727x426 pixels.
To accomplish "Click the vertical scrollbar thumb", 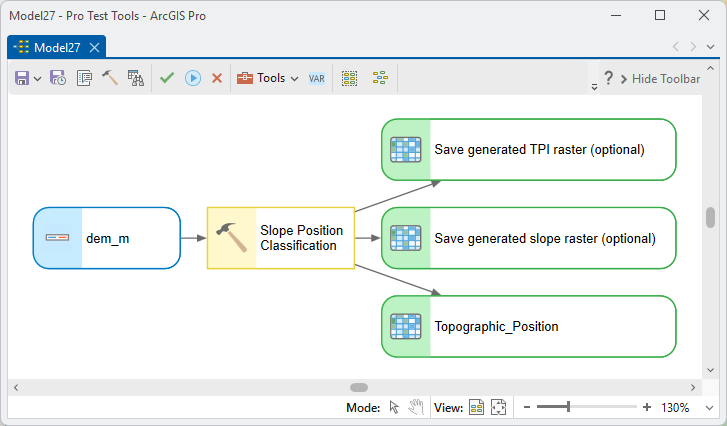I will [710, 217].
